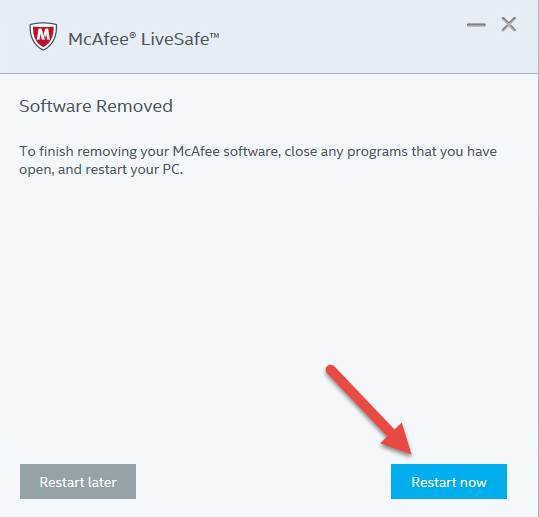
Task: Choose the gray Restart later button
Action: [78, 481]
